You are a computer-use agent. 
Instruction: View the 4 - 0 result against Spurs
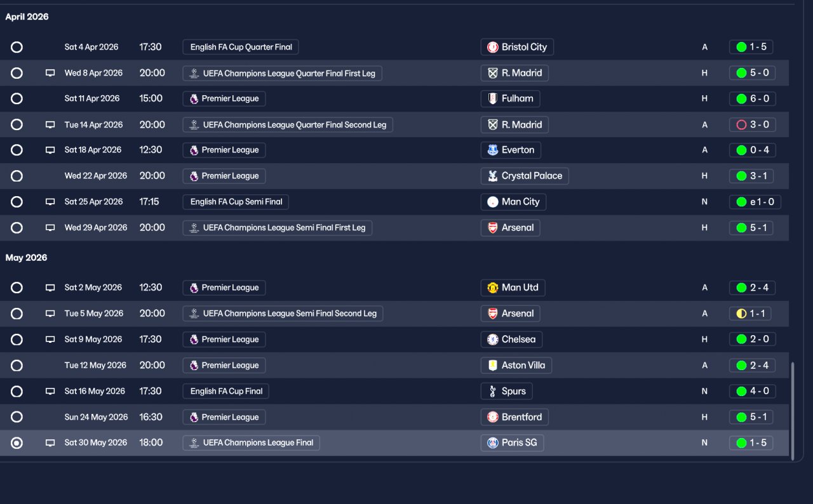[752, 391]
